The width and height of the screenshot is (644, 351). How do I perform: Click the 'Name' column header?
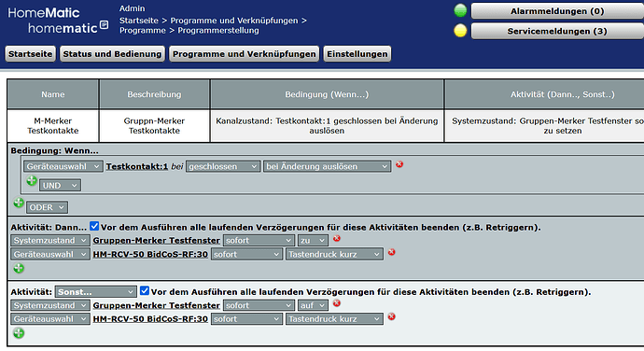52,94
